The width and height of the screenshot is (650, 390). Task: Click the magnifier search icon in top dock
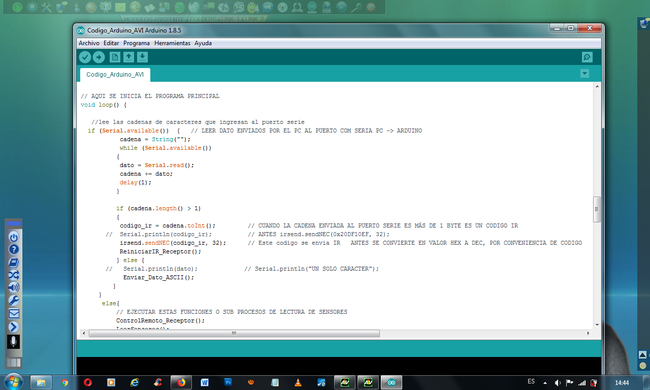356,7
